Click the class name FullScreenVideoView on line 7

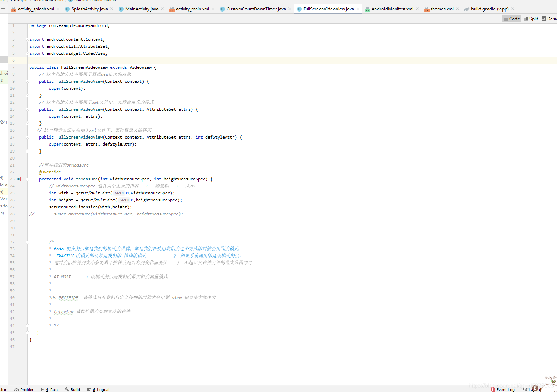(x=85, y=67)
